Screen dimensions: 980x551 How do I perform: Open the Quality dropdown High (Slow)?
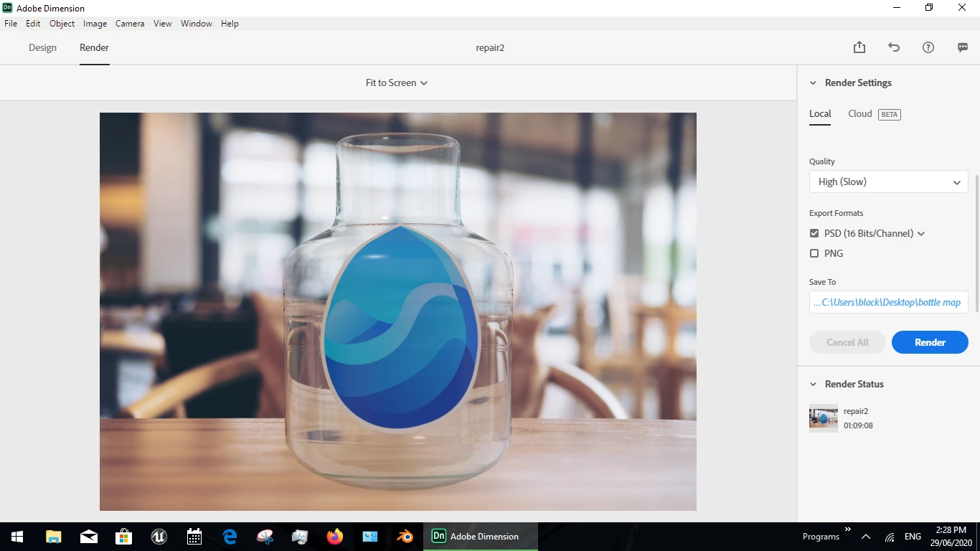click(889, 182)
